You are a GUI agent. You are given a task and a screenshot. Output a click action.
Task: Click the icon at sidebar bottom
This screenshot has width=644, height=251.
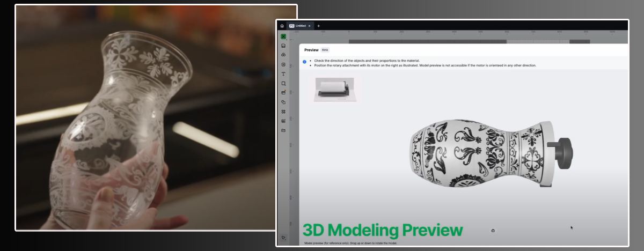pos(283,238)
